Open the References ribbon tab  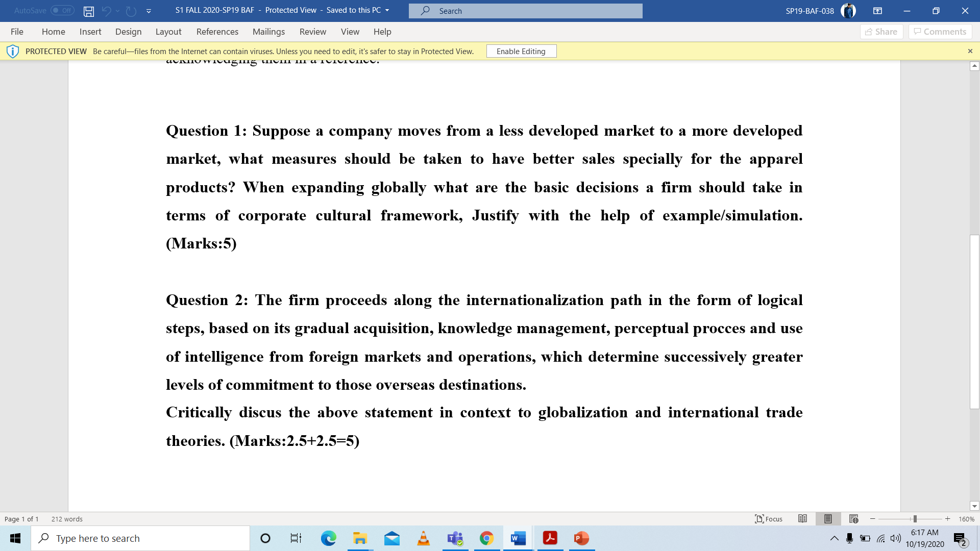pyautogui.click(x=217, y=32)
